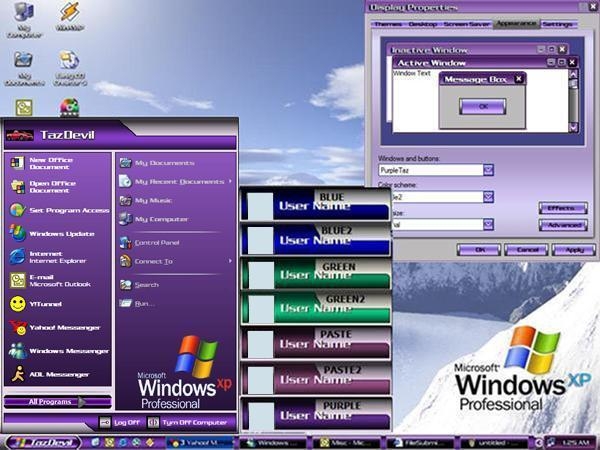
Task: Click the red car user picture
Action: [x=20, y=135]
